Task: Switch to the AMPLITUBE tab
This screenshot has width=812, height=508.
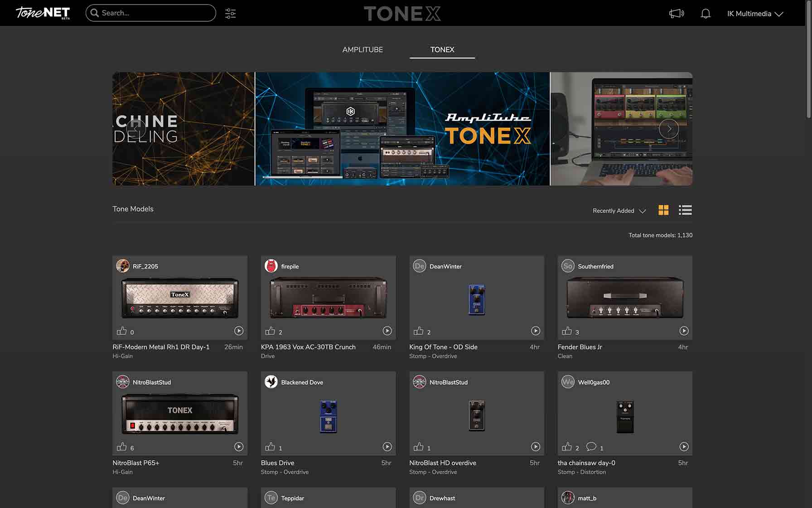Action: (362, 49)
